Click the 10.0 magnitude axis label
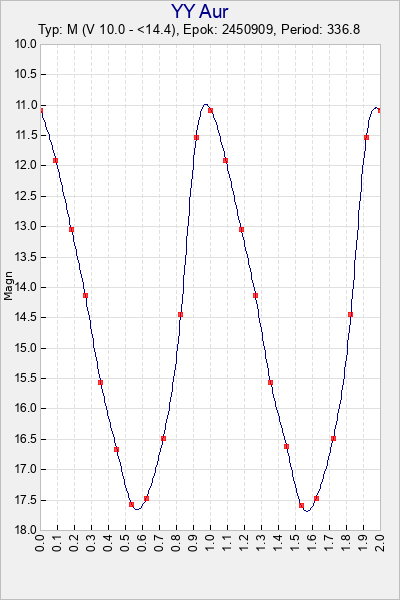The image size is (400, 600). pyautogui.click(x=25, y=44)
